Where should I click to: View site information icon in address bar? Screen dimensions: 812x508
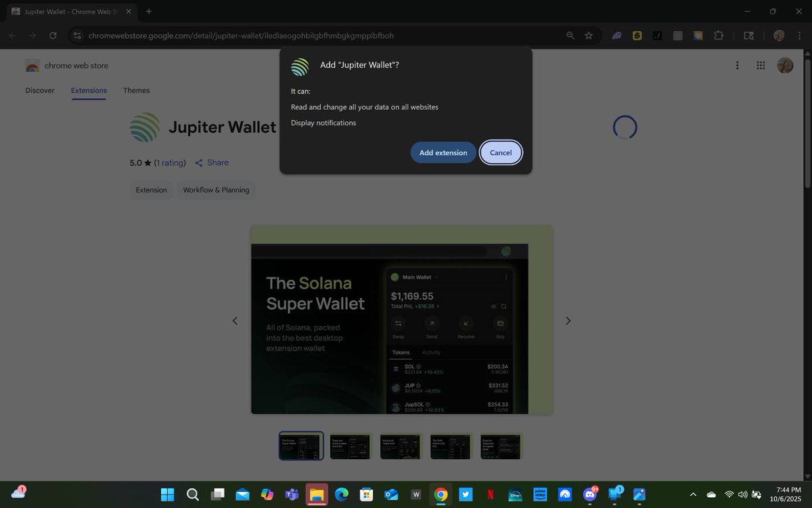coord(76,35)
